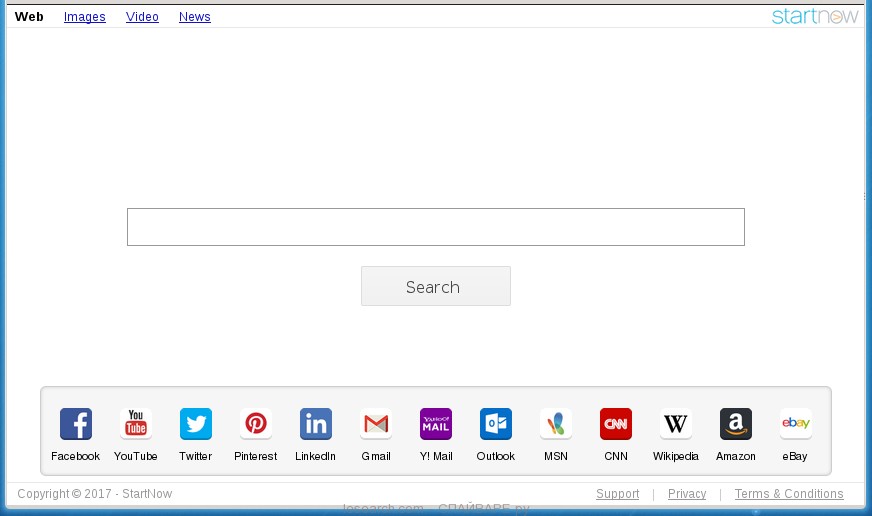Select the LinkedIn shortcut icon
This screenshot has height=516, width=872.
[x=316, y=424]
